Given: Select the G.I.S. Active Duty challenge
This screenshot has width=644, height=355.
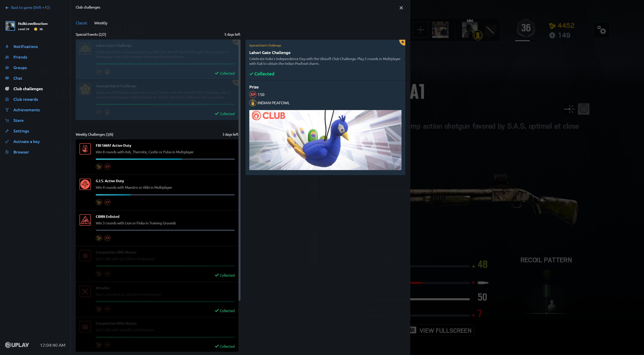Looking at the screenshot, I should (x=157, y=193).
